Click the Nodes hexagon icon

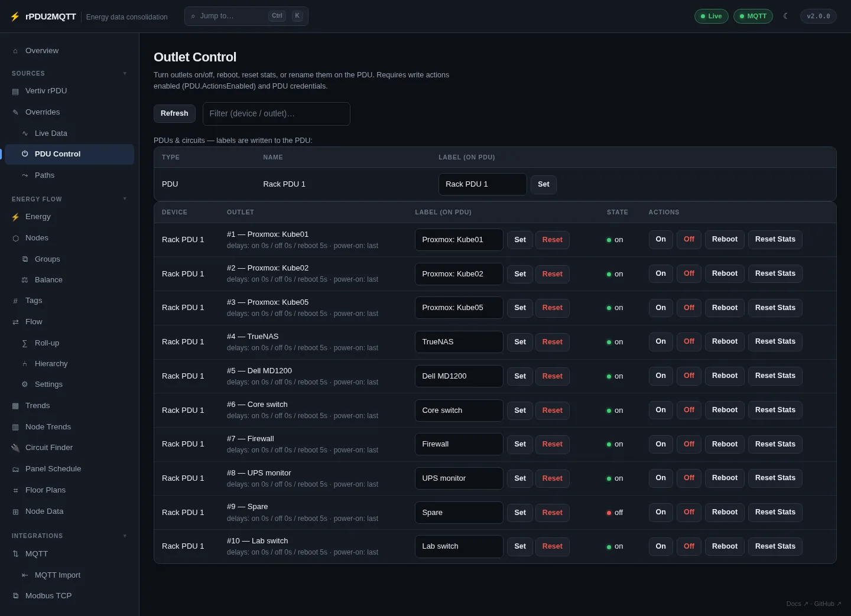pos(15,238)
